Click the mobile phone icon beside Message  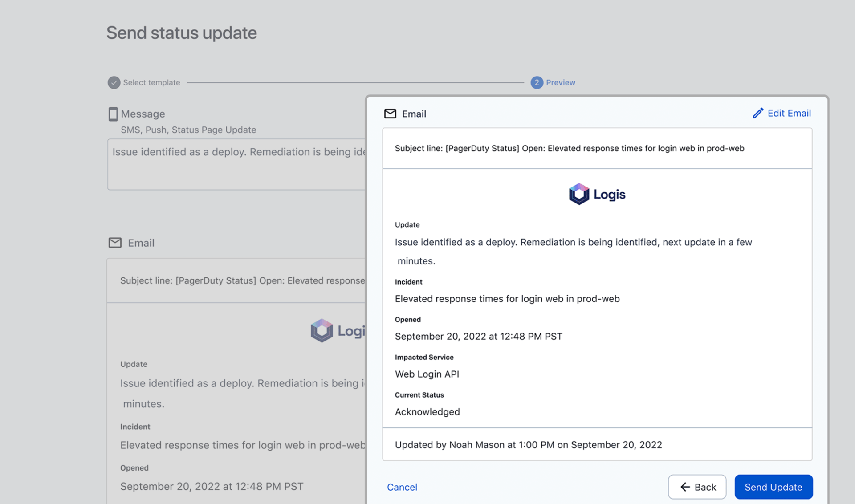coord(114,114)
